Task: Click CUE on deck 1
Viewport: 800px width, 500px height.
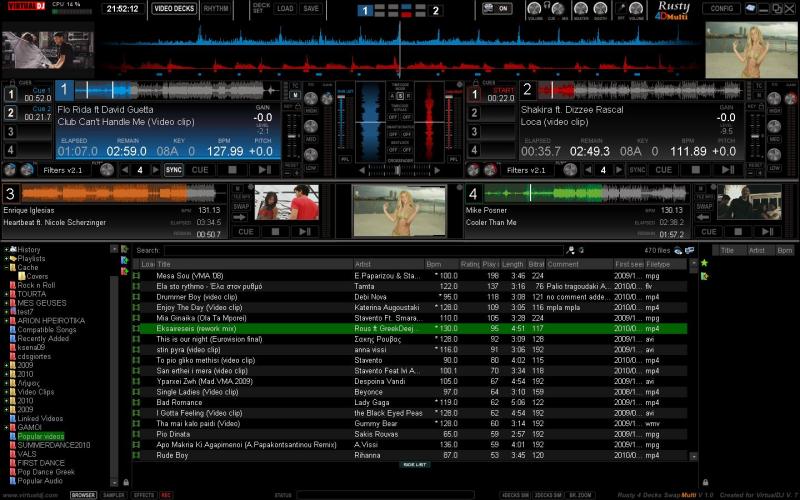Action: pyautogui.click(x=200, y=170)
